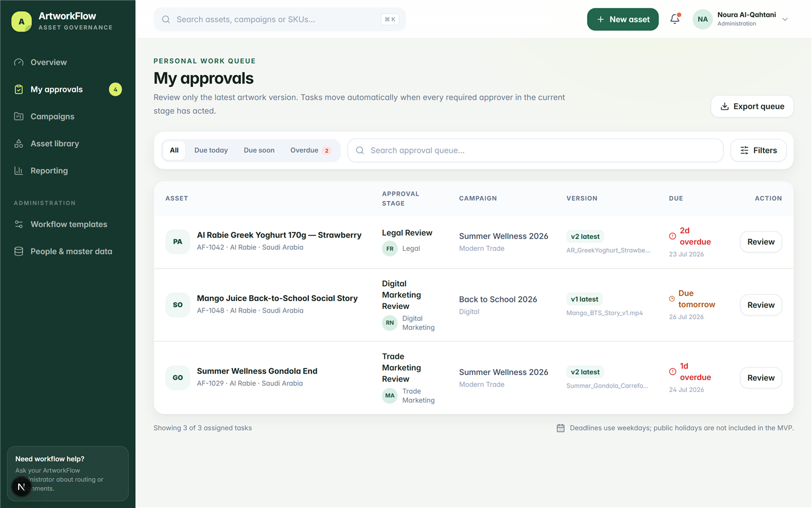Click the PA asset avatar
The height and width of the screenshot is (508, 812).
click(x=178, y=242)
